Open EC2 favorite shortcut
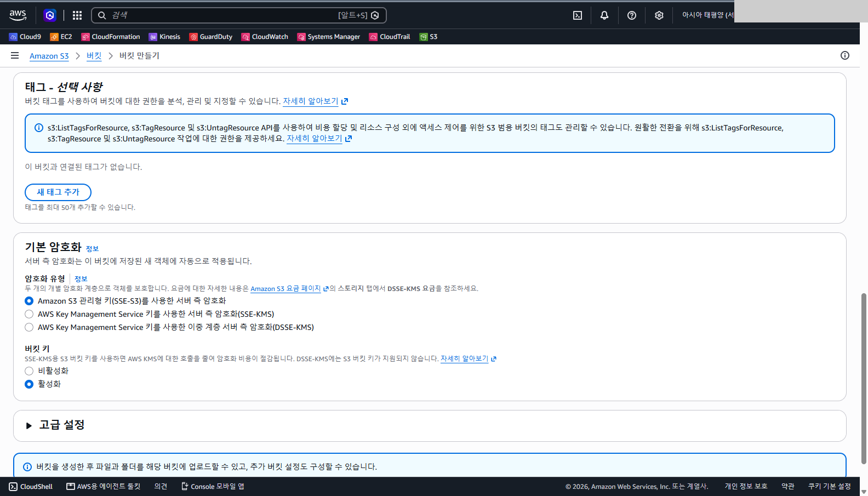This screenshot has height=496, width=868. pyautogui.click(x=61, y=37)
